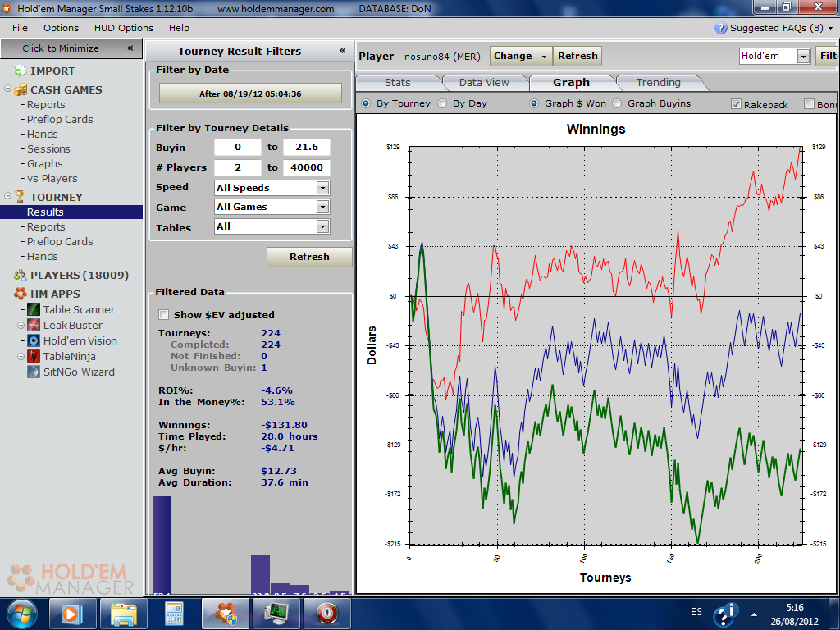
Task: Click Hold'em Manager taskbar icon
Action: point(226,614)
